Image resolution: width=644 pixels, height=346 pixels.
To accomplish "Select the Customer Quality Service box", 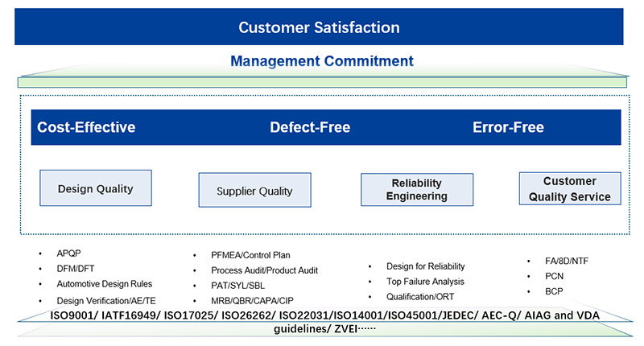I will pos(569,189).
